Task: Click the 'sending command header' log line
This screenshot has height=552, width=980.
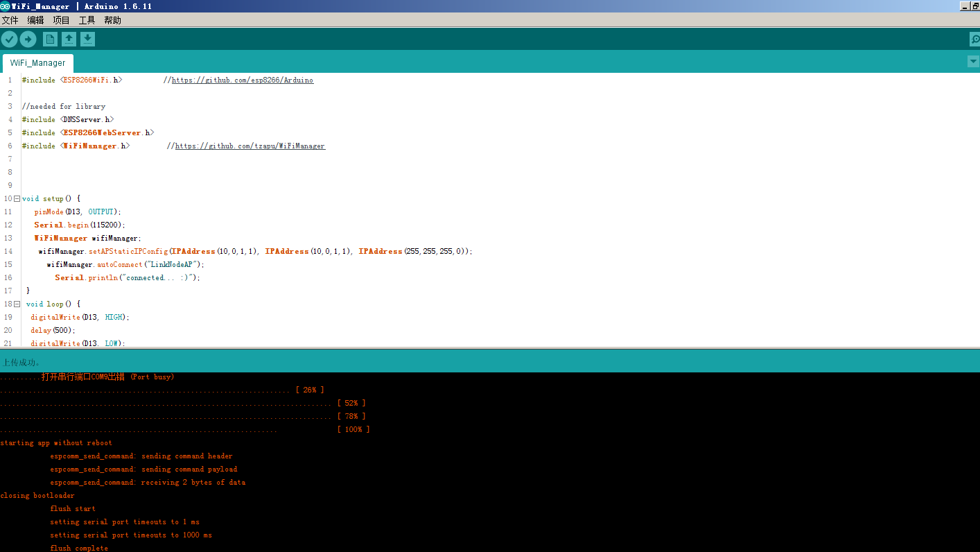Action: [141, 456]
